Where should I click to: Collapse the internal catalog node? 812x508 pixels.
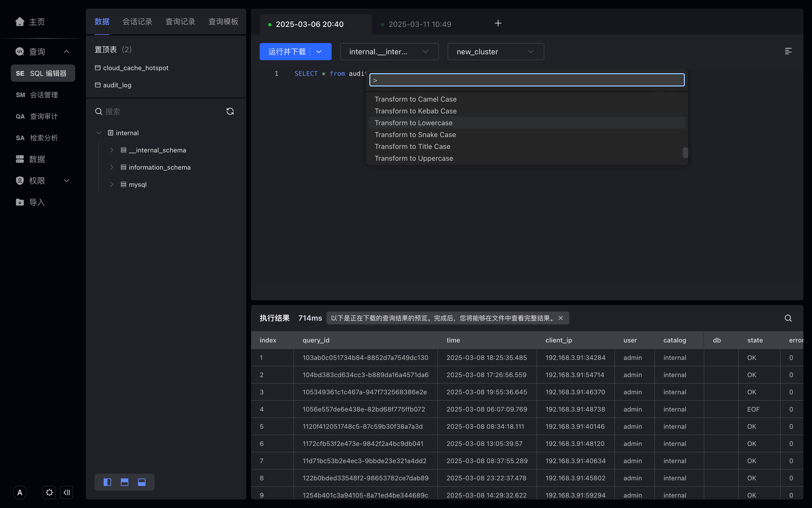[99, 133]
